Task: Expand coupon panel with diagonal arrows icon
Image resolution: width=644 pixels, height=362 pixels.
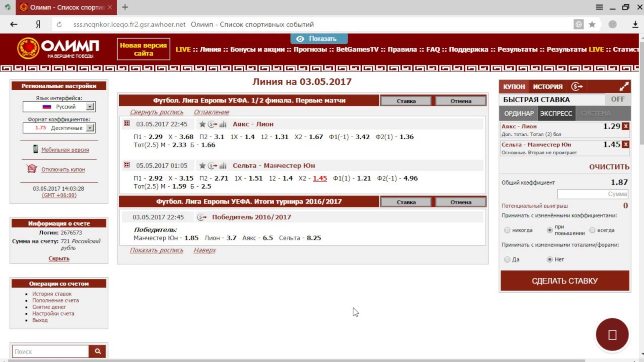Action: pos(624,86)
